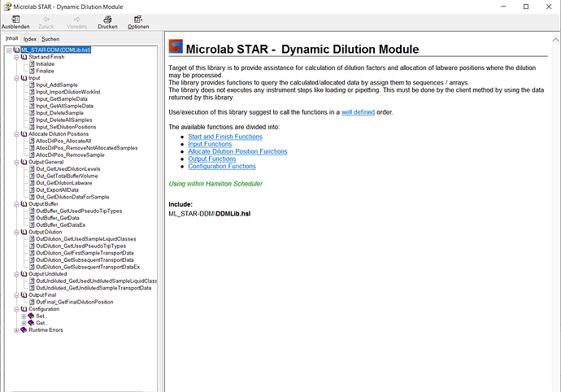Select AllocDilPos_RemoveSample tree item
Screen dimensions: 561x392
[70, 155]
